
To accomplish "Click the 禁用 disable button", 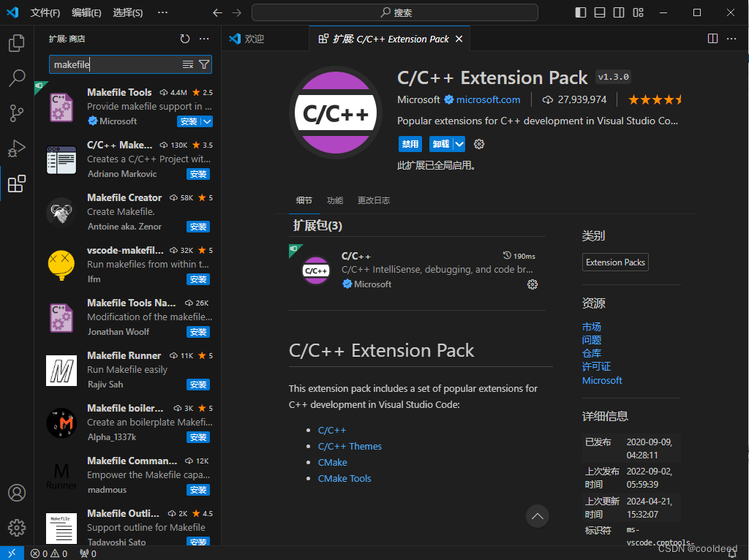I will [x=410, y=144].
